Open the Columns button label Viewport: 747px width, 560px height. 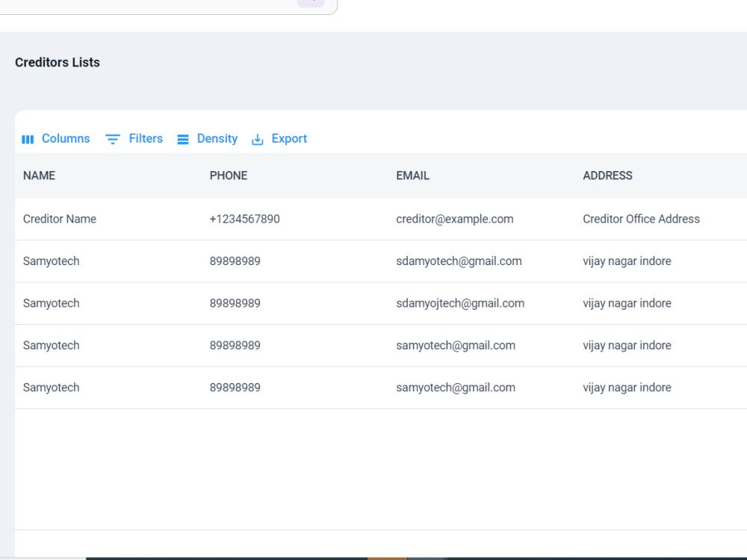point(66,139)
